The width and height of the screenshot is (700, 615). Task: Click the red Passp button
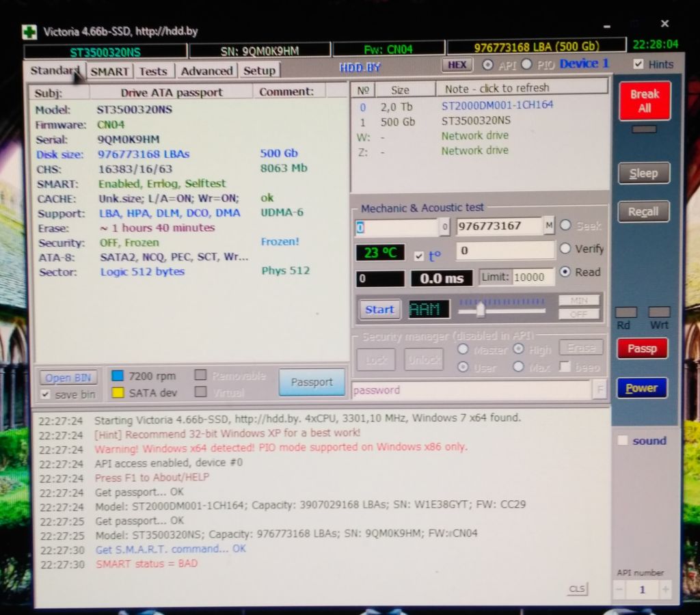[642, 348]
